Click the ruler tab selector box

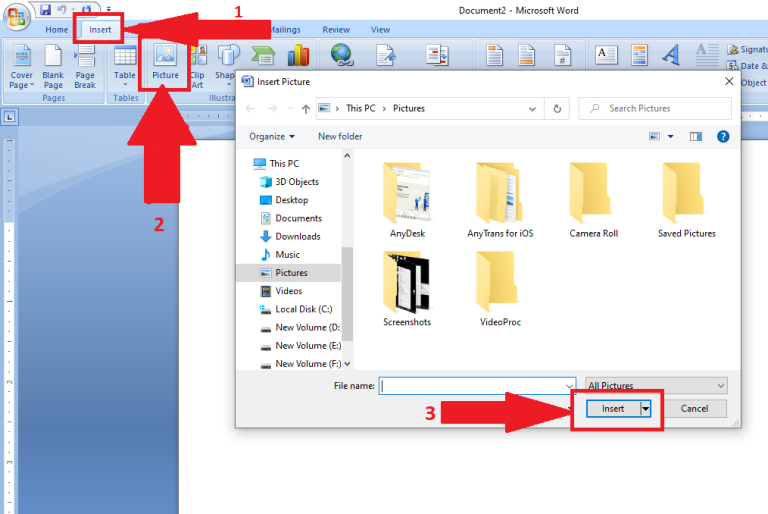[9, 117]
